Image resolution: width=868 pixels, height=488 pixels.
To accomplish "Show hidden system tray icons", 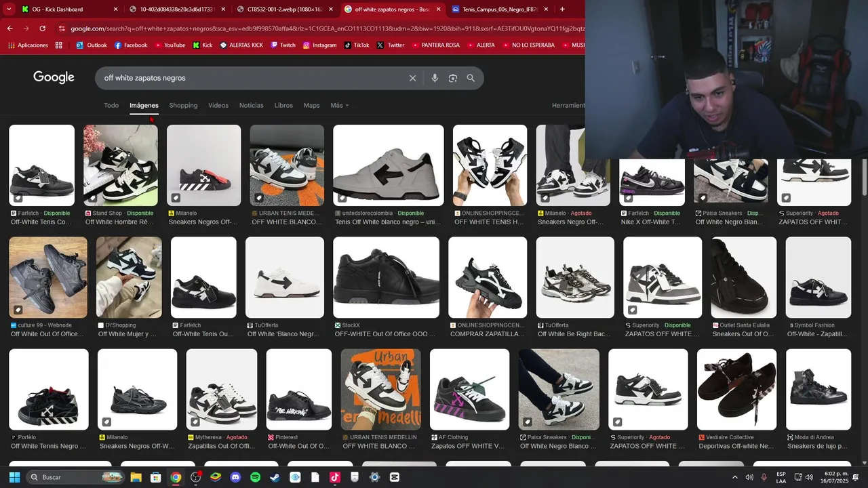I will [734, 477].
